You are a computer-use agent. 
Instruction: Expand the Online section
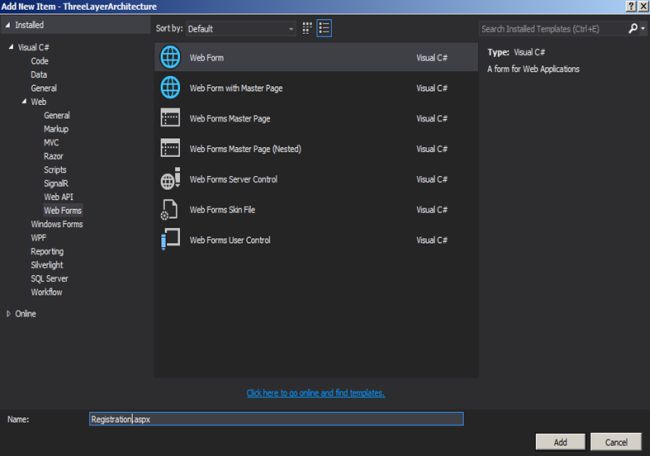click(8, 314)
